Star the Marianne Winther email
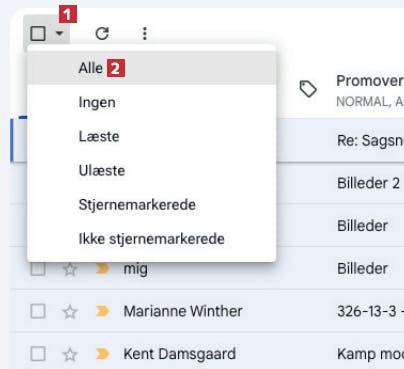This screenshot has width=404, height=369. click(70, 312)
